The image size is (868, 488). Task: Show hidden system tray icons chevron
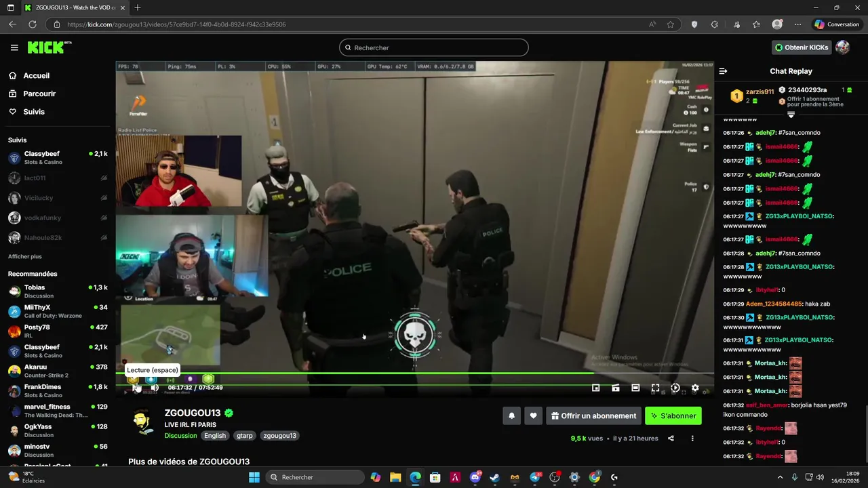click(780, 477)
